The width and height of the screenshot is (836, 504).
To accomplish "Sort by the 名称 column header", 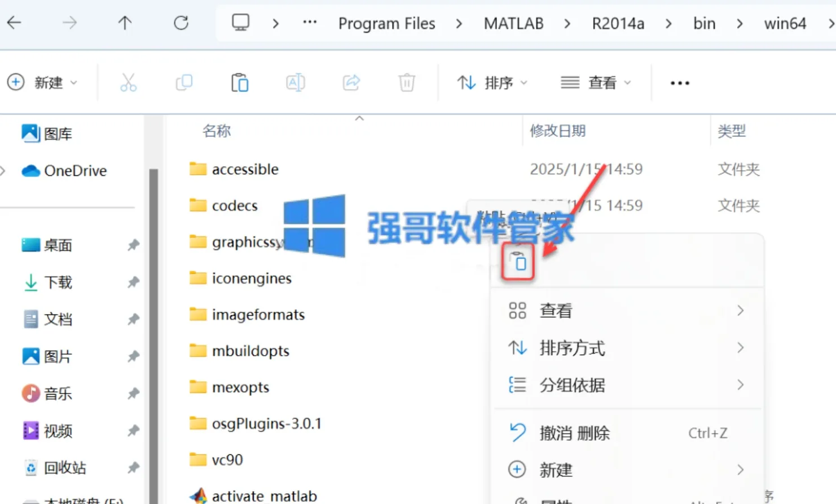I will pyautogui.click(x=217, y=131).
